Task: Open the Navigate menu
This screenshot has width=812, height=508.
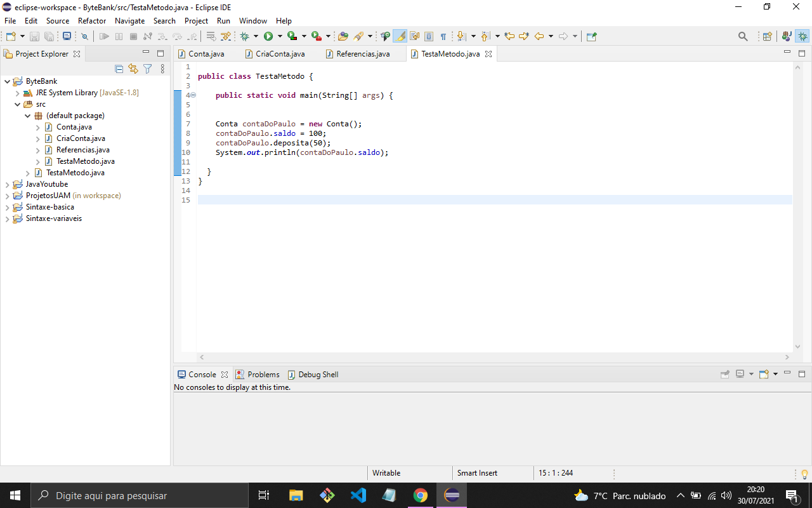Action: 129,21
